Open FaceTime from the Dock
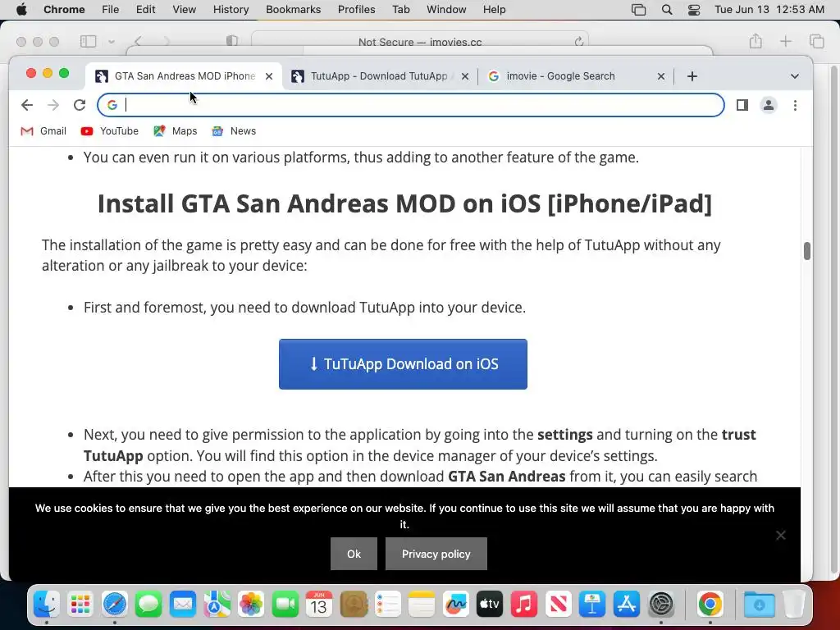Screen dimensions: 840x630 [285, 605]
